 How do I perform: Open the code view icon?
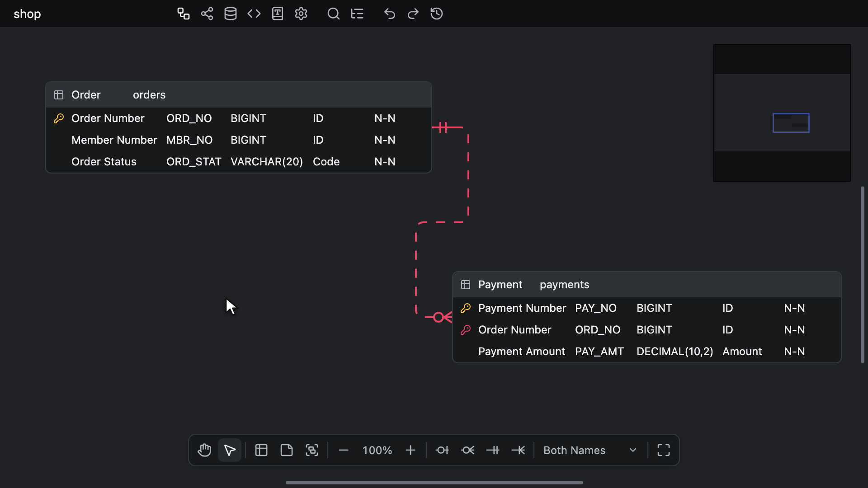click(x=254, y=14)
